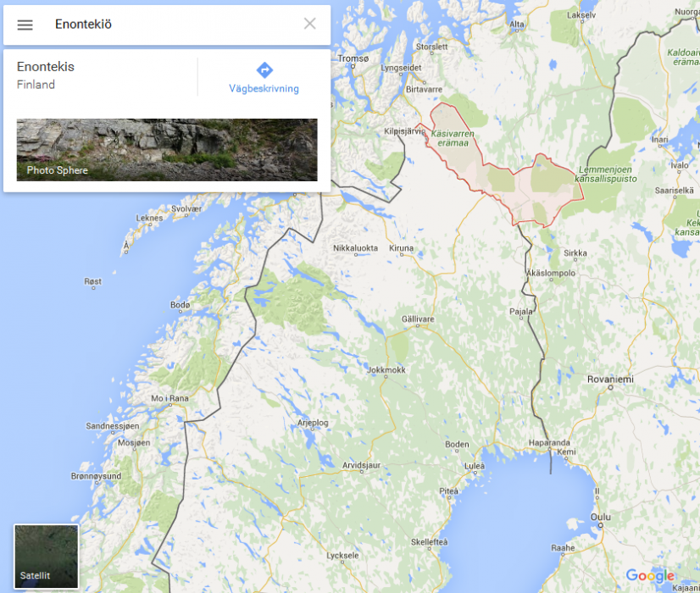Select Bodø on the map
The image size is (700, 593).
[x=181, y=305]
